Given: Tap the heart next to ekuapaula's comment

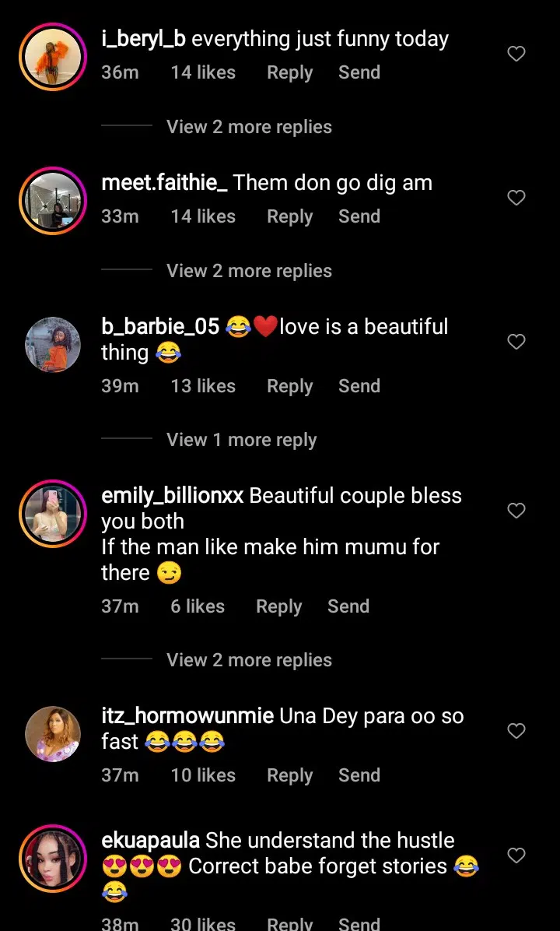Looking at the screenshot, I should coord(516,855).
